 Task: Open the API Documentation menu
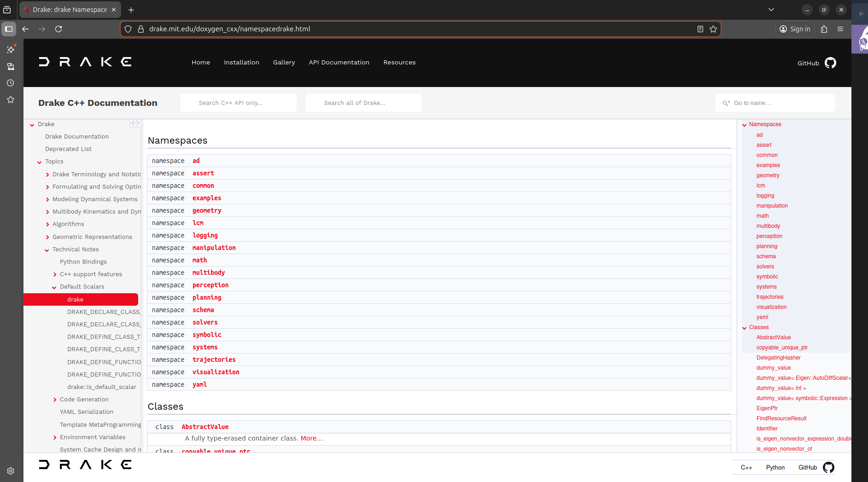pyautogui.click(x=339, y=63)
